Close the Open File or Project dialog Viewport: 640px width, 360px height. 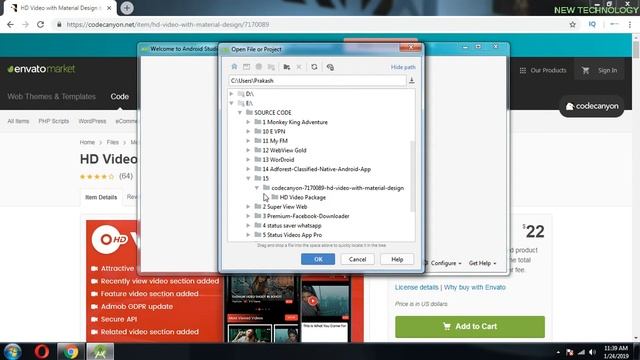click(x=411, y=47)
